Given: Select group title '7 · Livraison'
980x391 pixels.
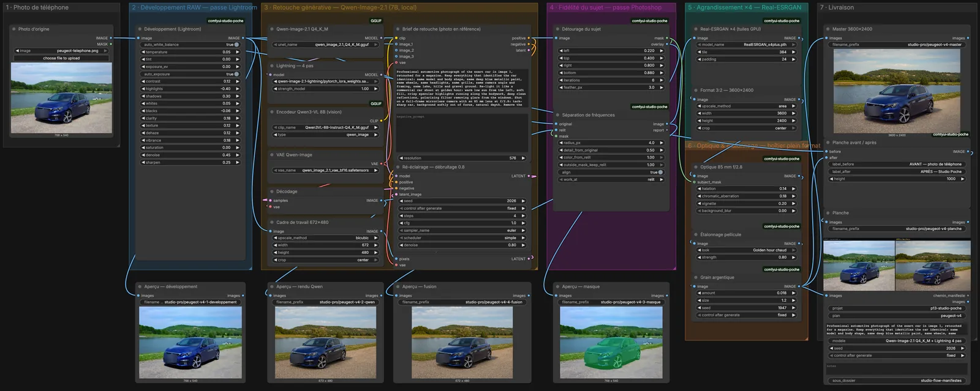Looking at the screenshot, I should pyautogui.click(x=837, y=7).
